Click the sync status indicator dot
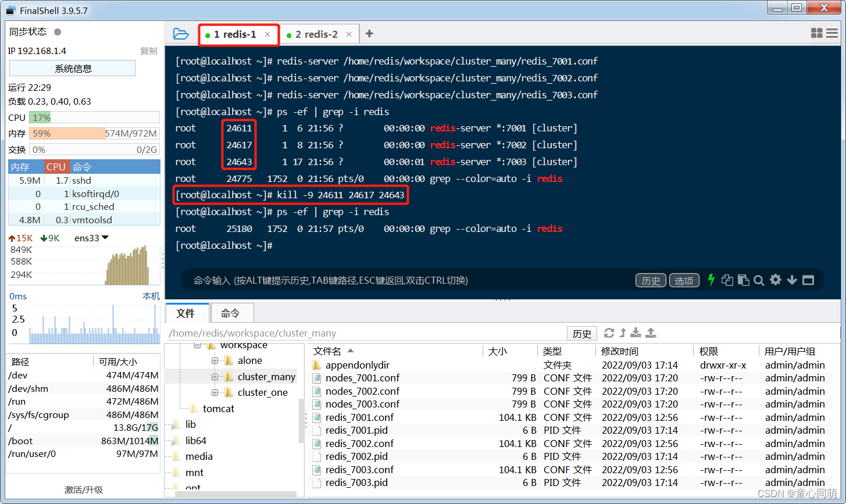Screen dimensions: 846x504 58,32
